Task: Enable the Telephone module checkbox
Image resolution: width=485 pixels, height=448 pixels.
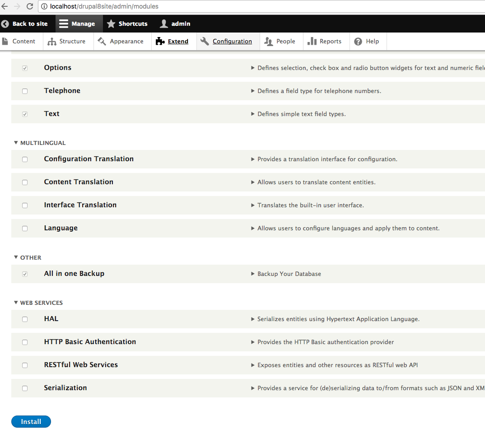Action: click(25, 91)
